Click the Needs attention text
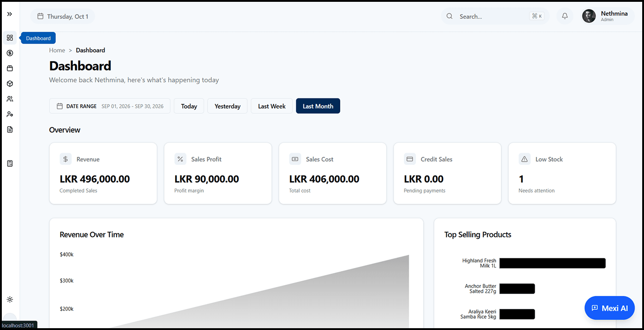Viewport: 644px width, 330px height. point(537,190)
